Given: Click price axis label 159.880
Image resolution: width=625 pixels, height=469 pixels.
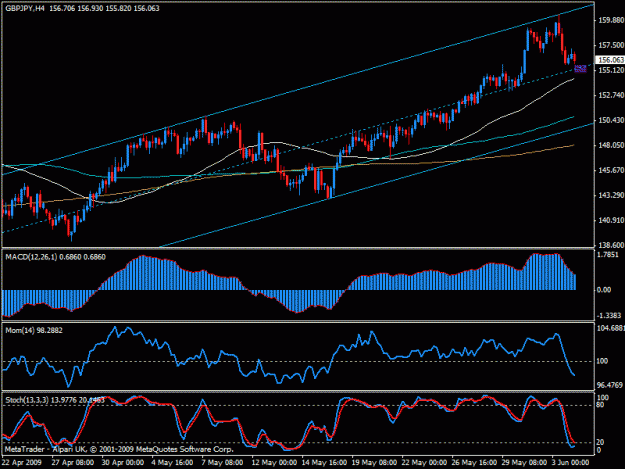Looking at the screenshot, I should point(611,20).
